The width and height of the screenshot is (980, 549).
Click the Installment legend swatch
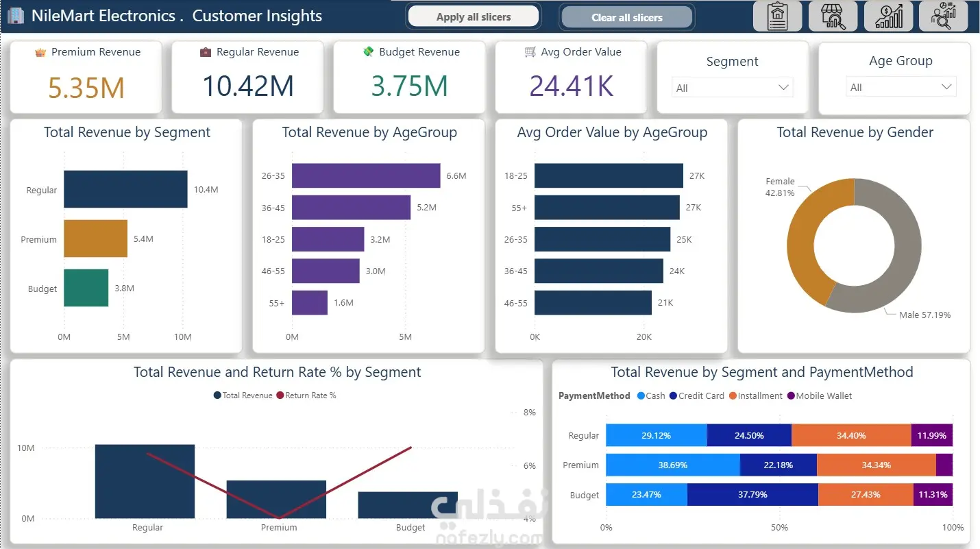pos(733,395)
